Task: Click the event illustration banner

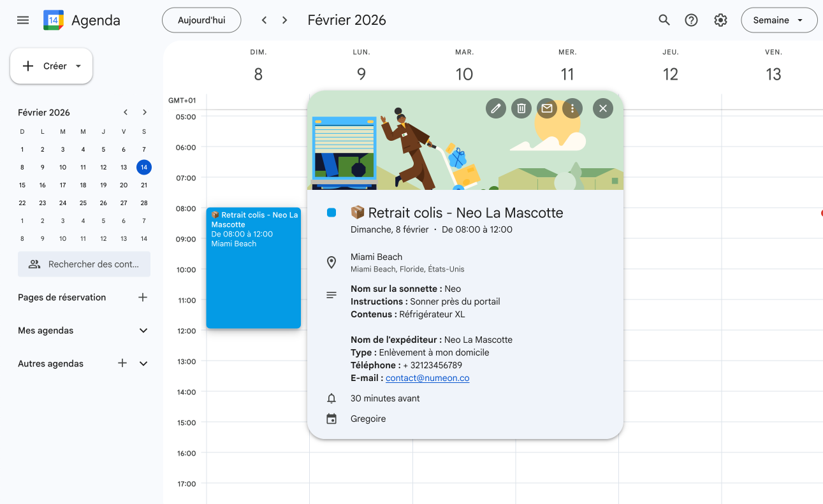Action: click(x=465, y=140)
